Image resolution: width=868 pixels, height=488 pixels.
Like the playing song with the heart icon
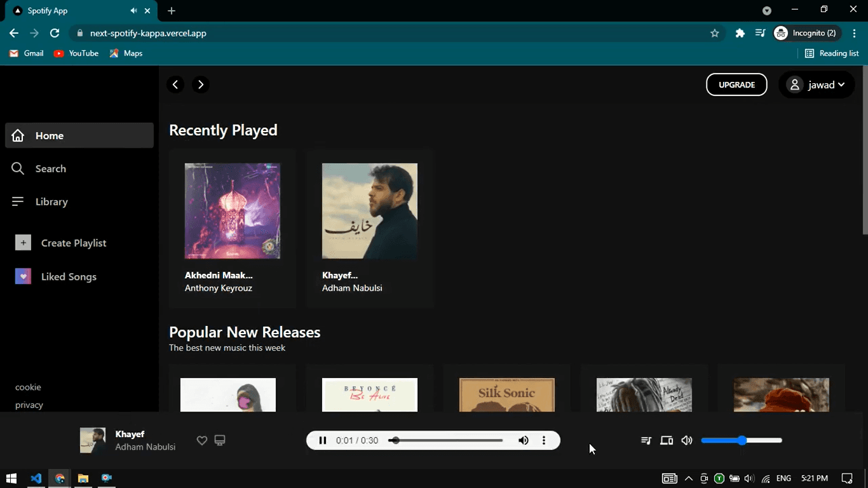click(x=202, y=440)
